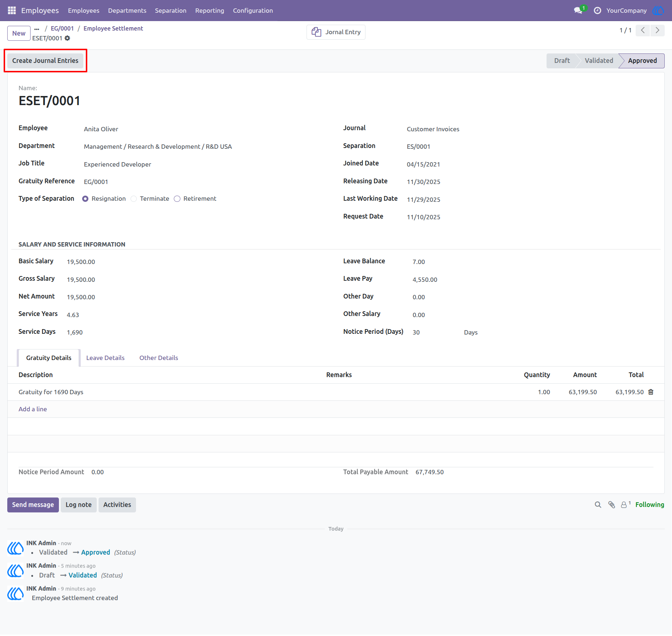Screen dimensions: 672x636
Task: Delete the Gratuity for 1690 Days line
Action: (651, 392)
